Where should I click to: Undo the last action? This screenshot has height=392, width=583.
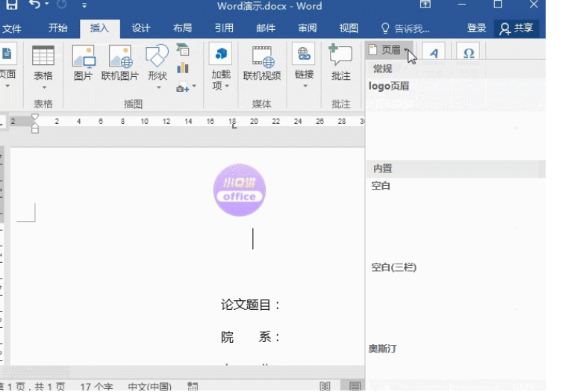[x=34, y=4]
